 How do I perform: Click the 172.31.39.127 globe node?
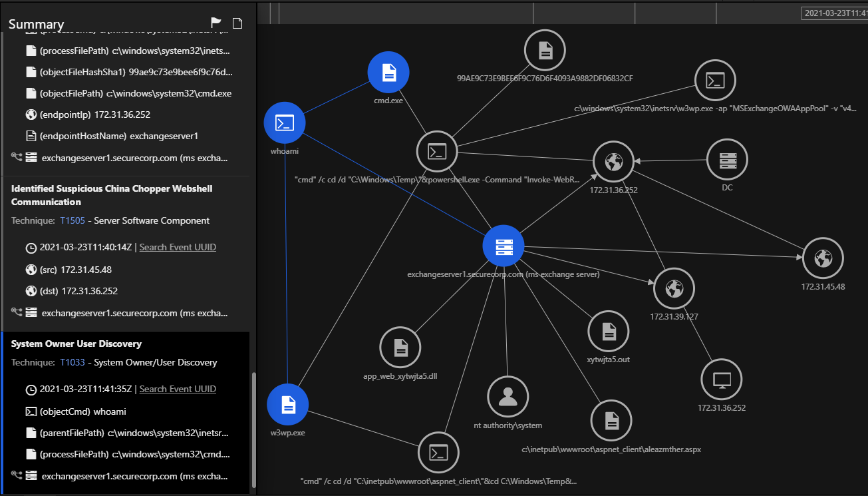click(674, 289)
